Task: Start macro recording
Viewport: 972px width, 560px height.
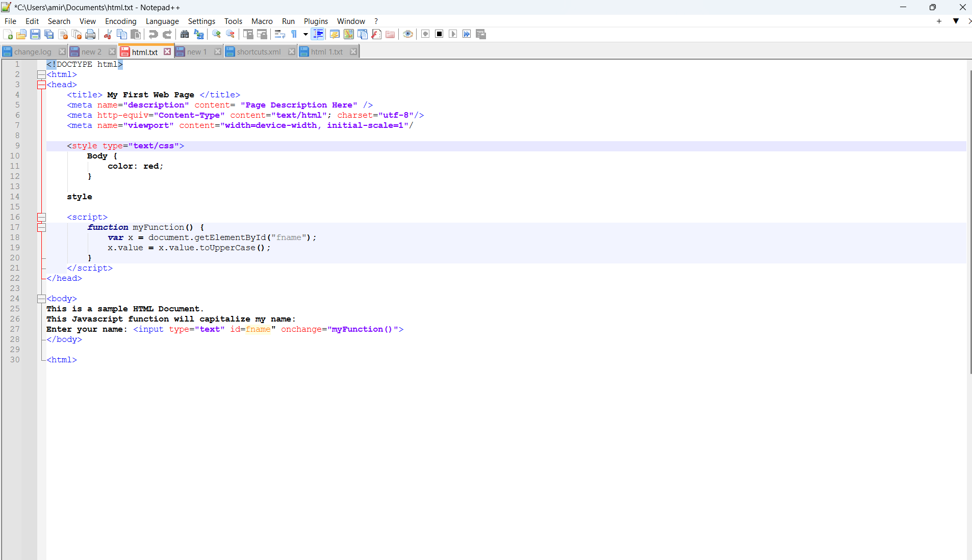Action: (x=425, y=34)
